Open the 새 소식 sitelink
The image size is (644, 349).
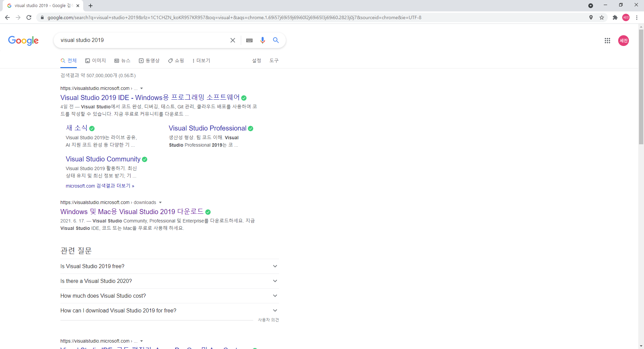[76, 128]
